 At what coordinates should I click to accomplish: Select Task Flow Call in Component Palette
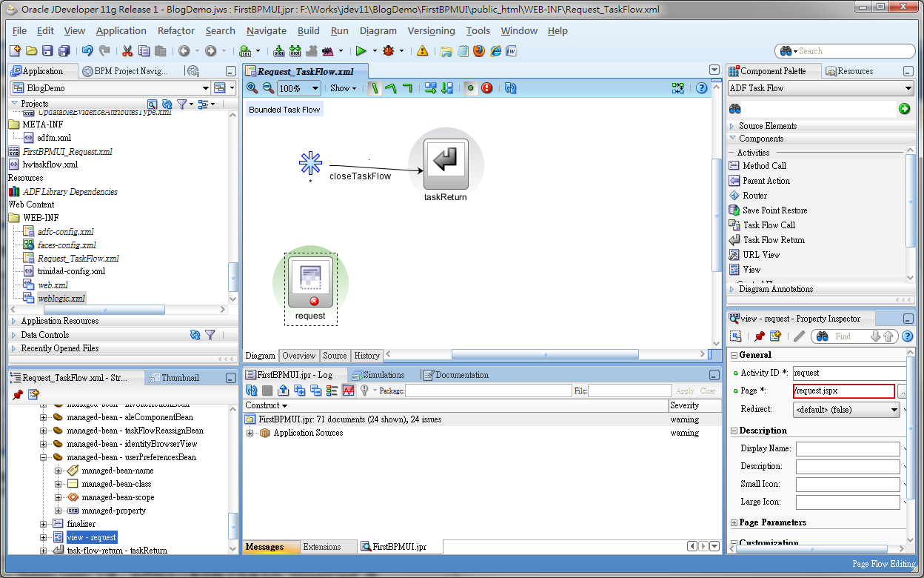(x=769, y=225)
